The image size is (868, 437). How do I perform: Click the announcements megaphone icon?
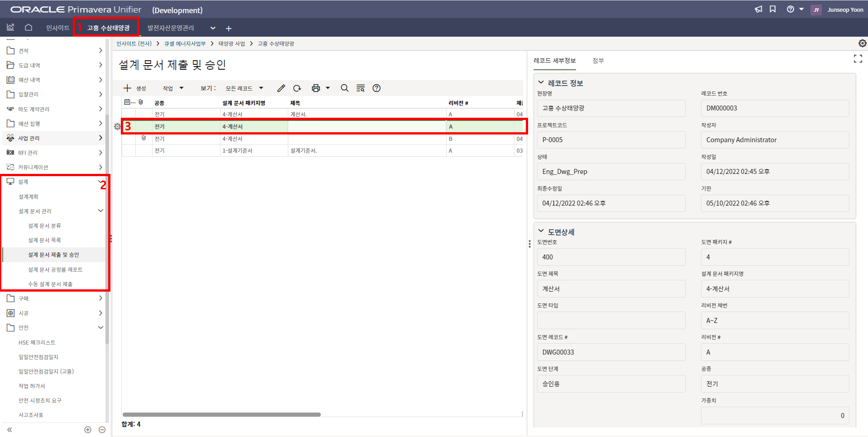tap(758, 10)
